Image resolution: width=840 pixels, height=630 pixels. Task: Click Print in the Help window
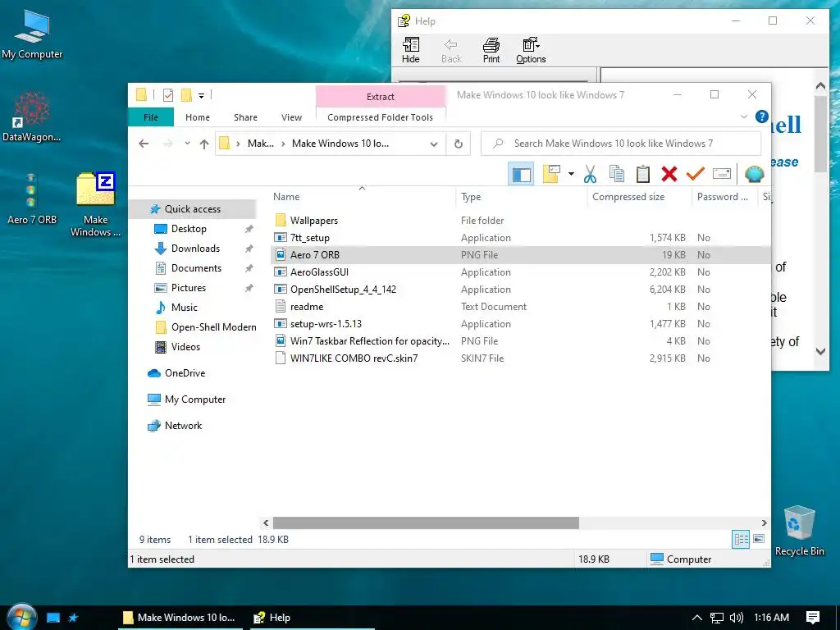[x=491, y=50]
